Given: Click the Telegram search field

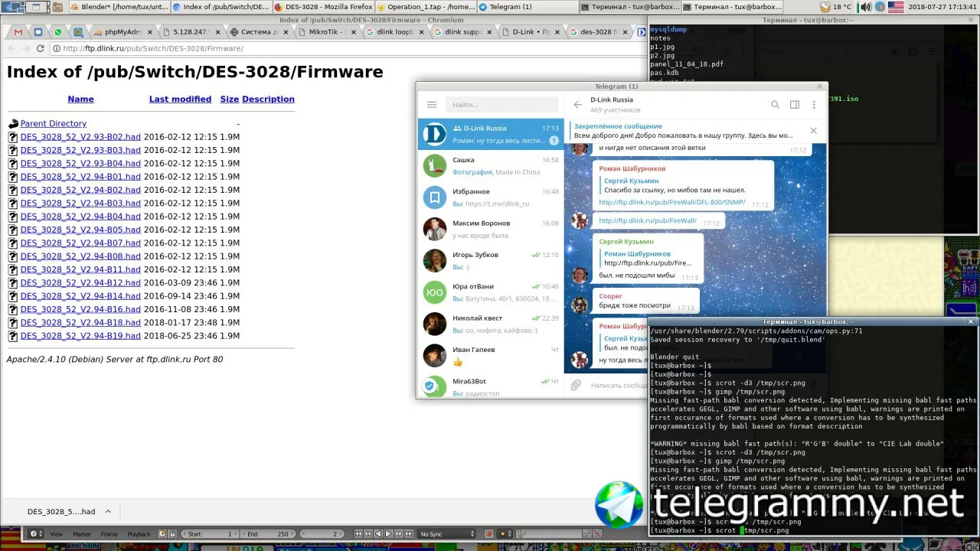Looking at the screenshot, I should 504,105.
